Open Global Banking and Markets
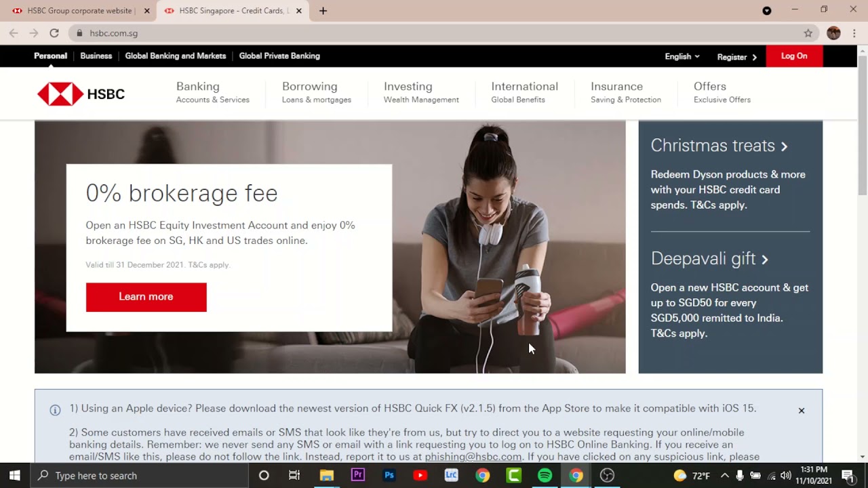Viewport: 868px width, 488px height. tap(176, 56)
